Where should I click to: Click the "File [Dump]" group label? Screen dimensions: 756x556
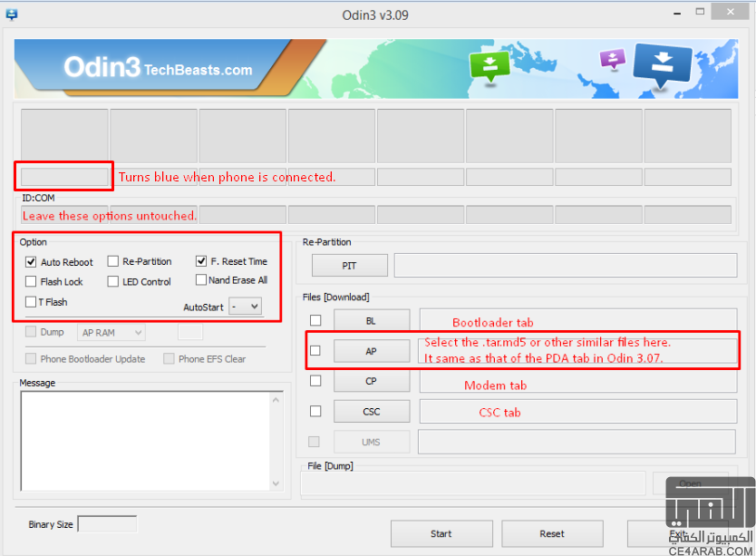pyautogui.click(x=330, y=465)
